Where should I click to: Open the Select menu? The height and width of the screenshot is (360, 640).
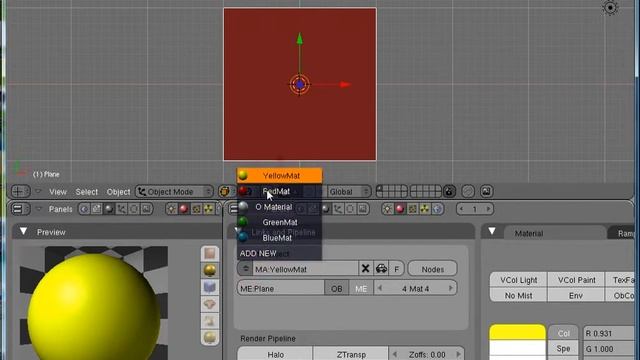coord(87,191)
